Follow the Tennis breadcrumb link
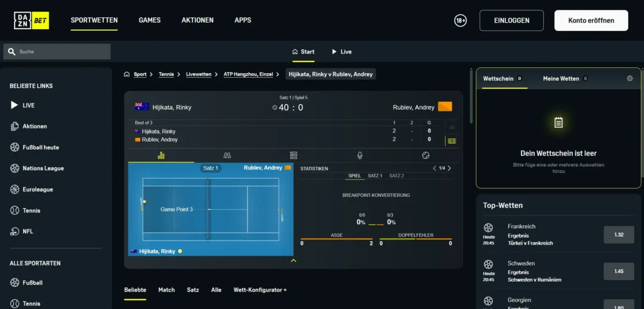Viewport: 644px width, 309px height. (167, 74)
